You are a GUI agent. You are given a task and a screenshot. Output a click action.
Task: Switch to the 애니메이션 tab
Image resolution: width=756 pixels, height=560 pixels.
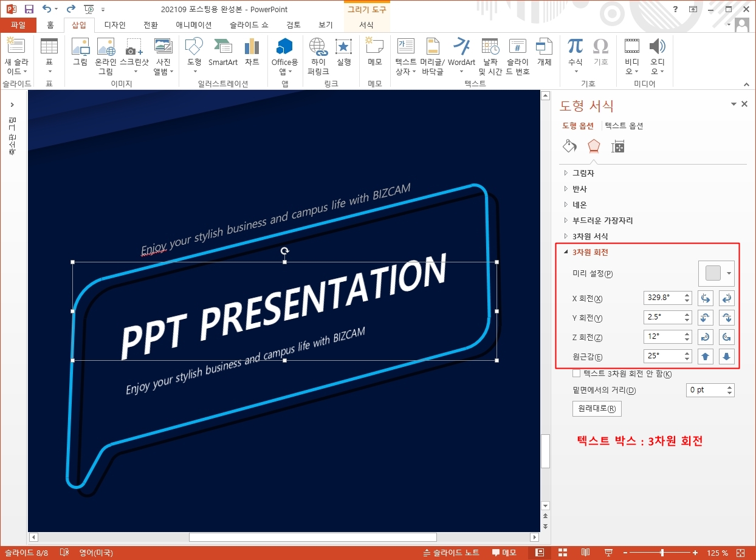click(193, 25)
